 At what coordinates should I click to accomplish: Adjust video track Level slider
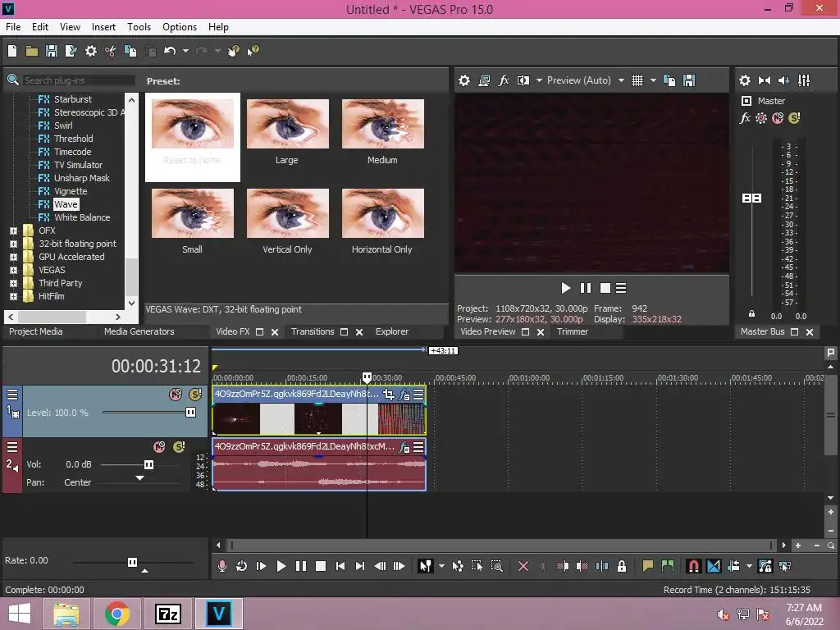[x=190, y=413]
